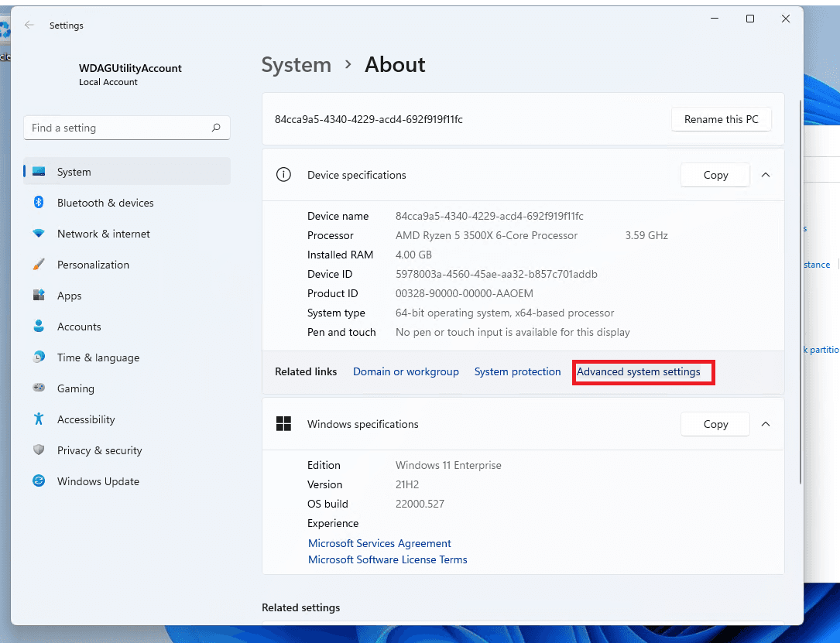Click the Windows logo icon in specifications
The width and height of the screenshot is (840, 643).
pyautogui.click(x=283, y=423)
